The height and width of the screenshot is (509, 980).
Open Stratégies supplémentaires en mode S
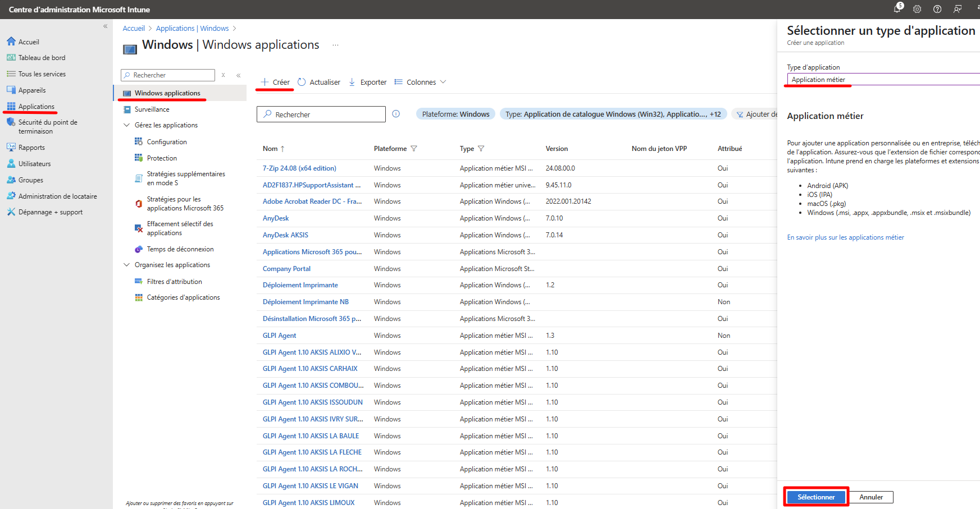186,178
